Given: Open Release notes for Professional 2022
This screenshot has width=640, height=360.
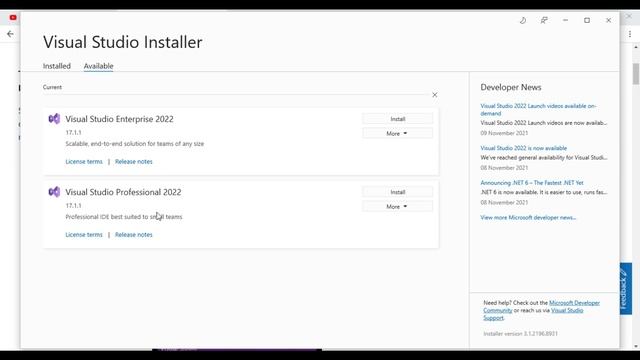Looking at the screenshot, I should [133, 235].
